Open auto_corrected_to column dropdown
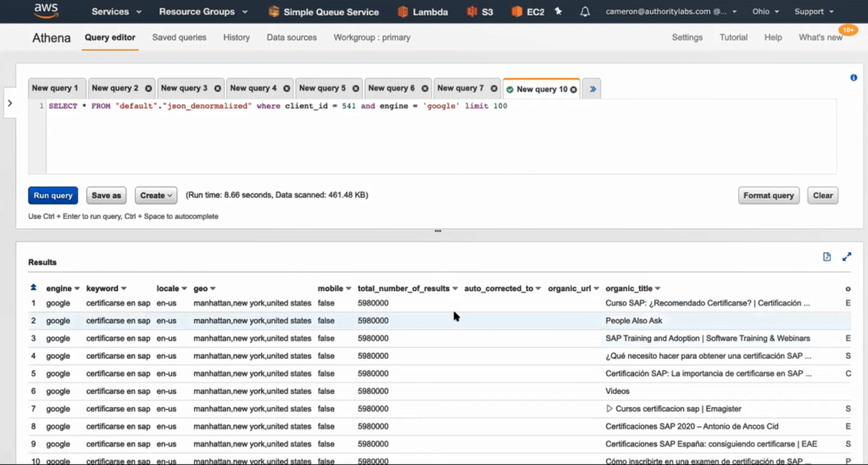The width and height of the screenshot is (868, 465). [538, 289]
